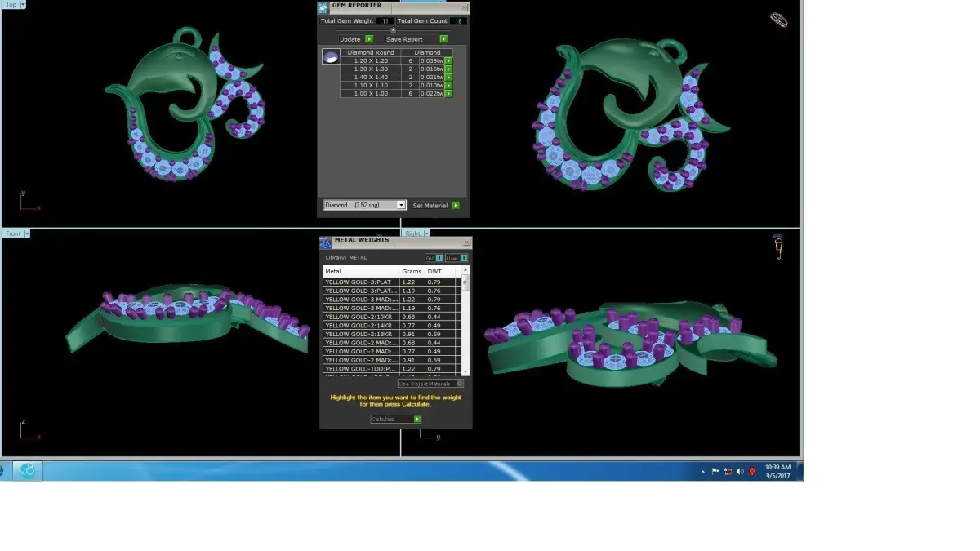Click the 1.40 X 1.40 size cell

(x=370, y=77)
